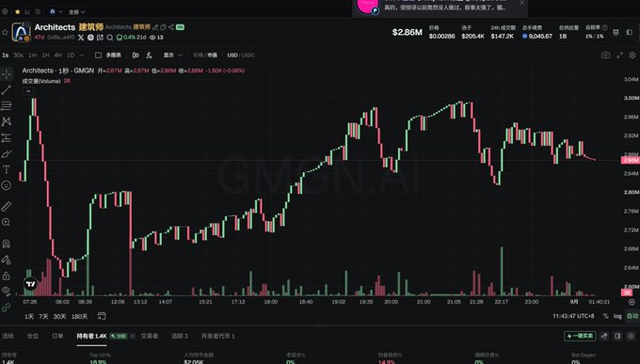Open the 仓位 positions tab
640x364 pixels.
click(33, 336)
